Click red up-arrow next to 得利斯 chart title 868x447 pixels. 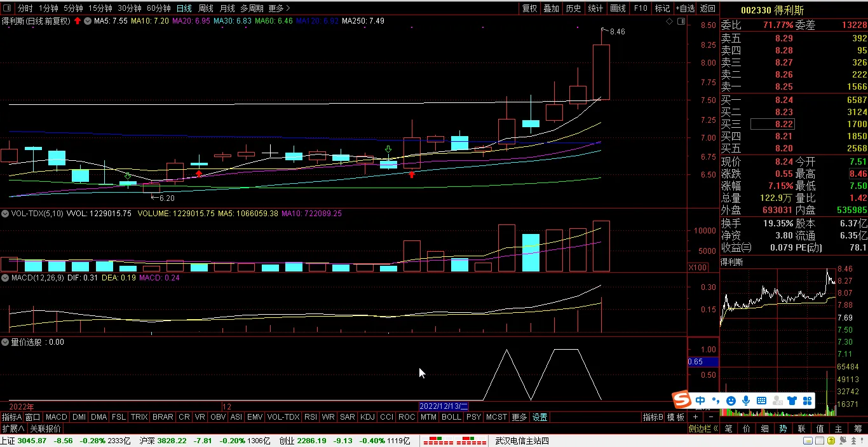(x=78, y=21)
